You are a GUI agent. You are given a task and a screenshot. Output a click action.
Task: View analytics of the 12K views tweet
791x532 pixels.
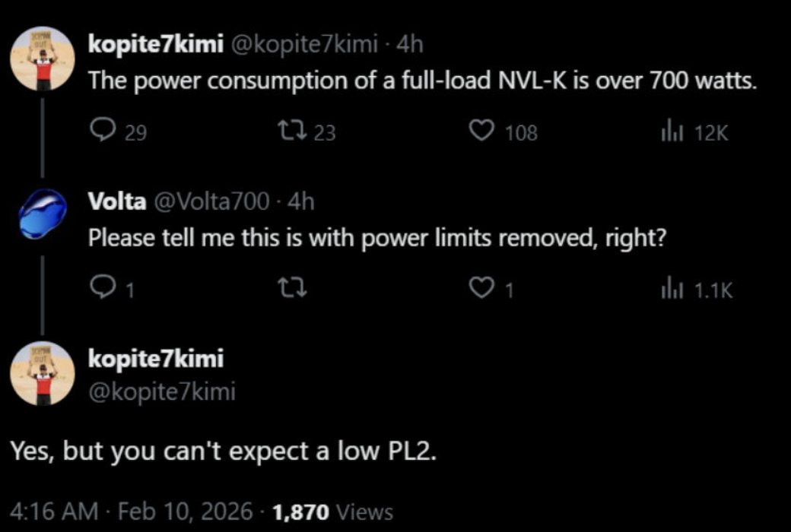tap(672, 133)
